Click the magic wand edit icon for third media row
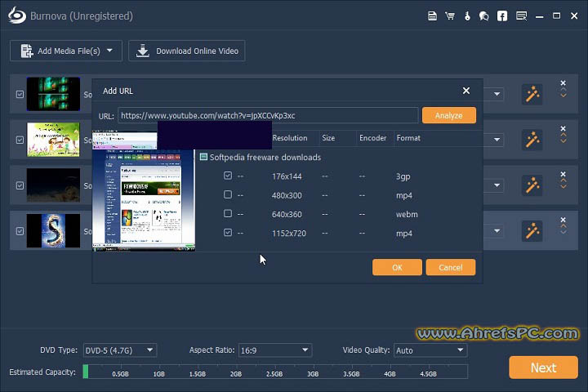Screen dimensions: 588x392 click(x=532, y=185)
